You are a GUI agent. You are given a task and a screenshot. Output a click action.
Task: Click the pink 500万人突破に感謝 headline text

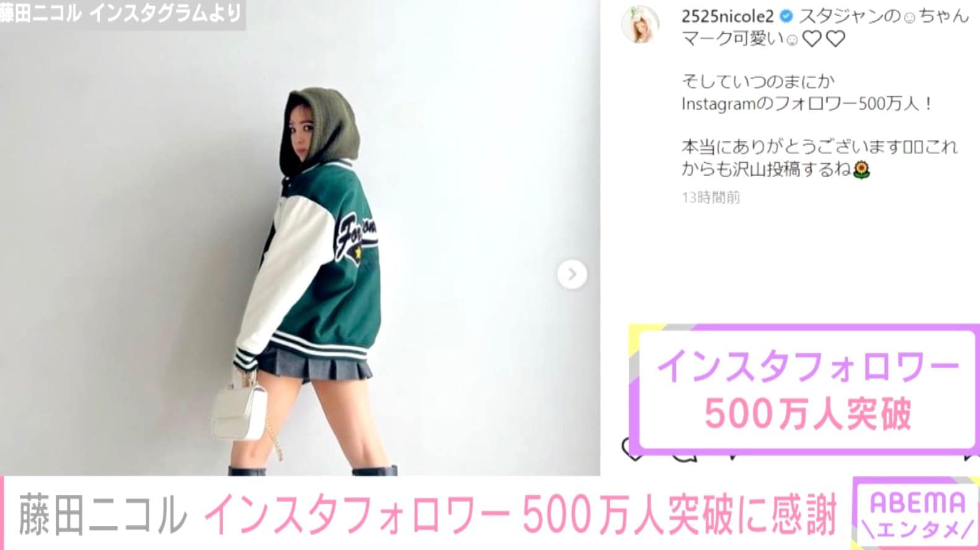(x=680, y=514)
